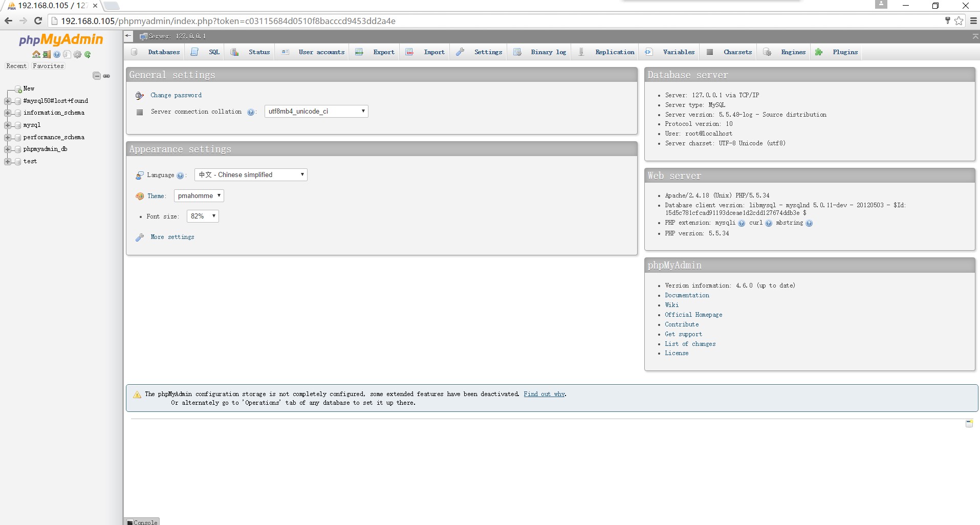Open the collation dropdown utf8mb4_unicode_ci
Screen dimensions: 980x525
(x=316, y=111)
